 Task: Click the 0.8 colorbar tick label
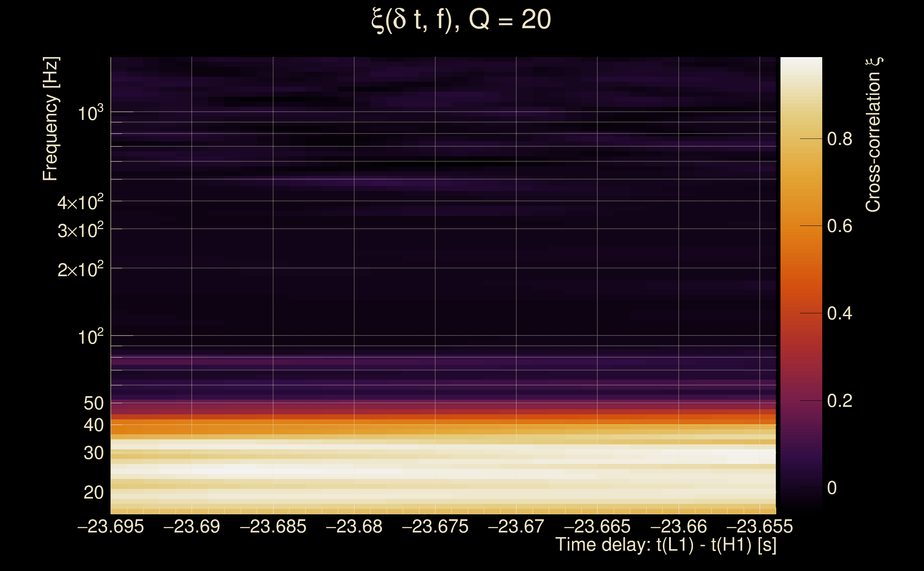[x=839, y=139]
